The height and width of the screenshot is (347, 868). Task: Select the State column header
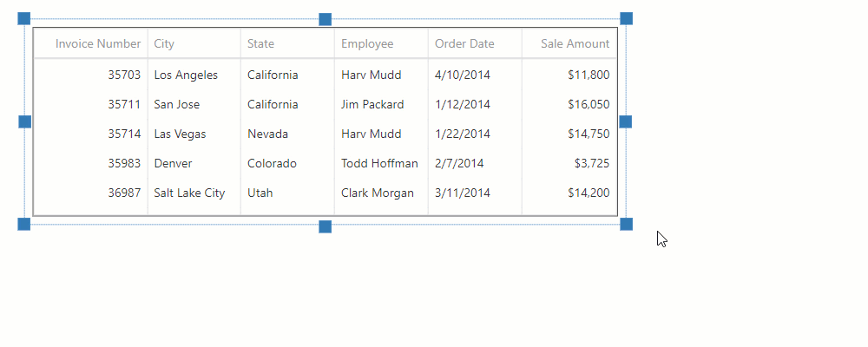(261, 43)
